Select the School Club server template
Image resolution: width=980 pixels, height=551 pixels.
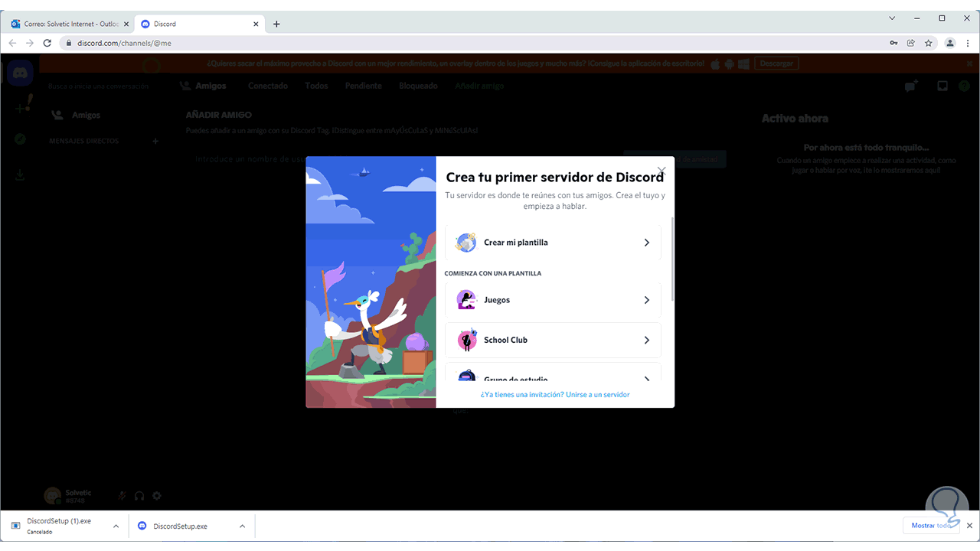pos(553,340)
